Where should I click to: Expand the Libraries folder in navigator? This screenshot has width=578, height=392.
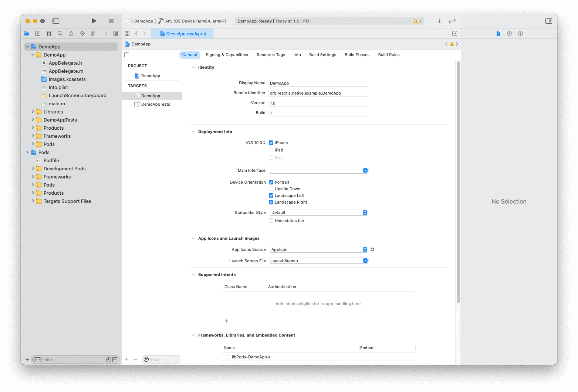(x=33, y=112)
